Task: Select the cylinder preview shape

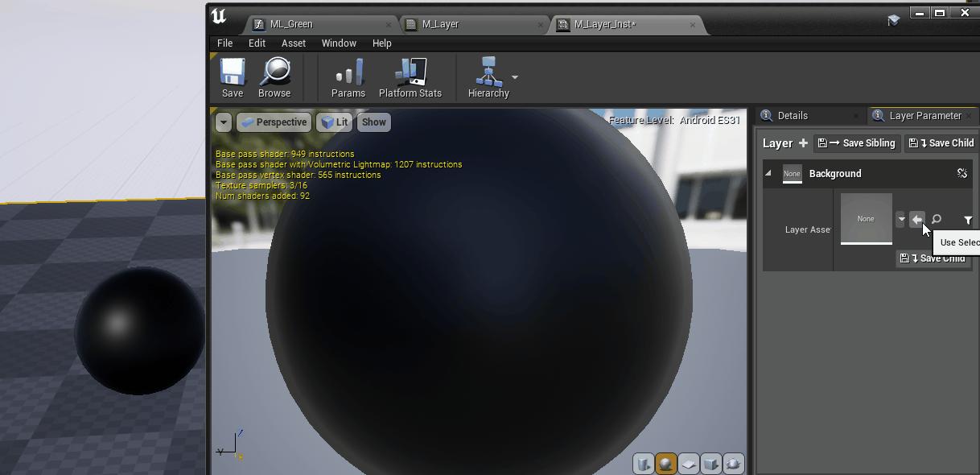Action: coord(643,464)
